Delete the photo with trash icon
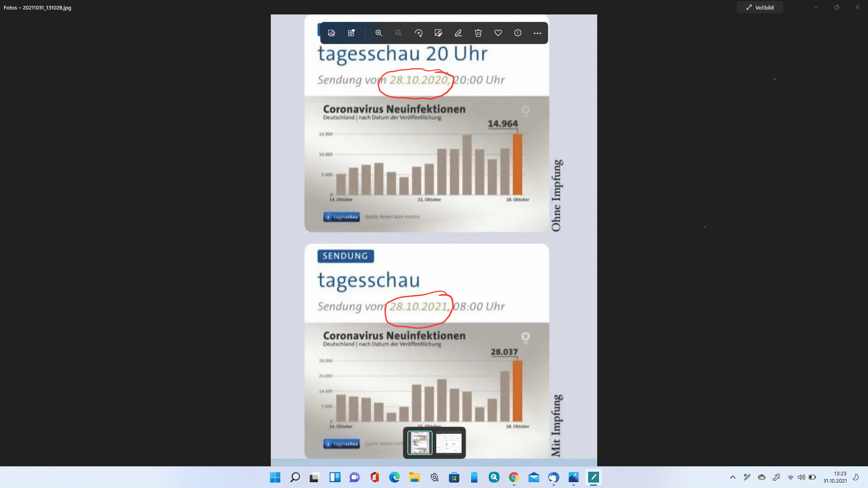868x488 pixels. coord(478,33)
